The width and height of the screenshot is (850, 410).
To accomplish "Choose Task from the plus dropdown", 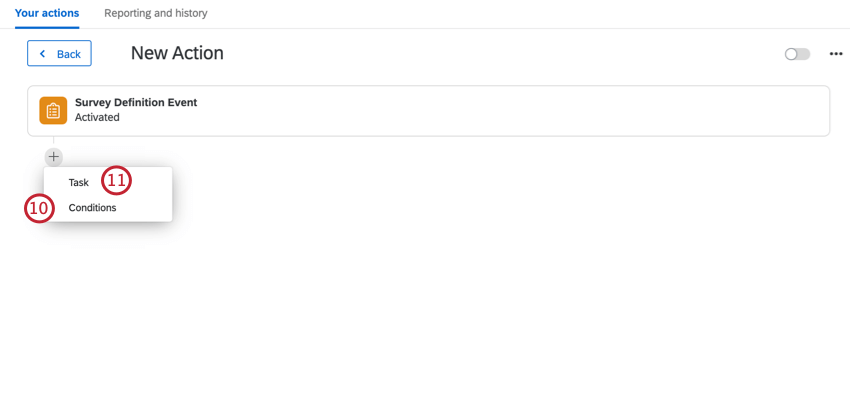I will tap(79, 183).
